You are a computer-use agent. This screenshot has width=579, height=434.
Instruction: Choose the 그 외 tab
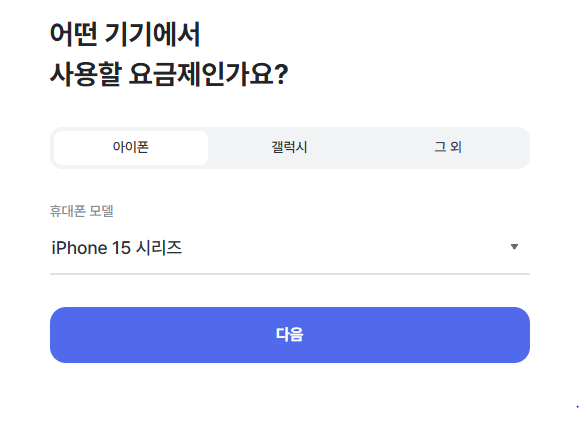pos(448,148)
